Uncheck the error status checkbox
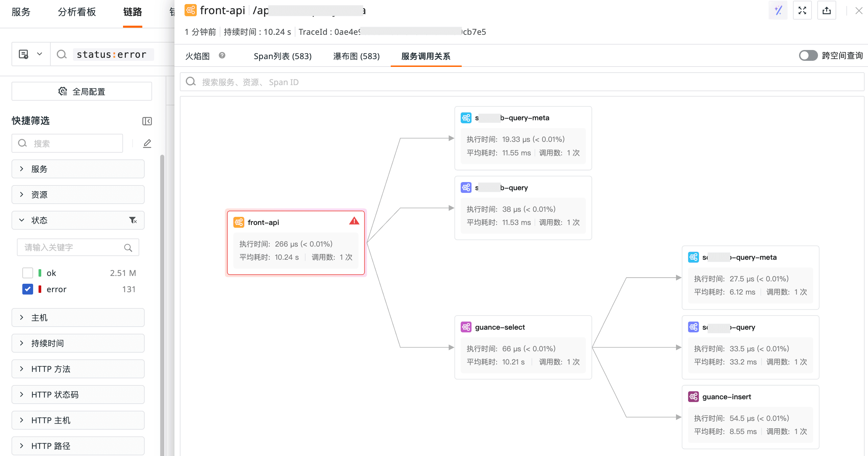868x456 pixels. point(28,289)
